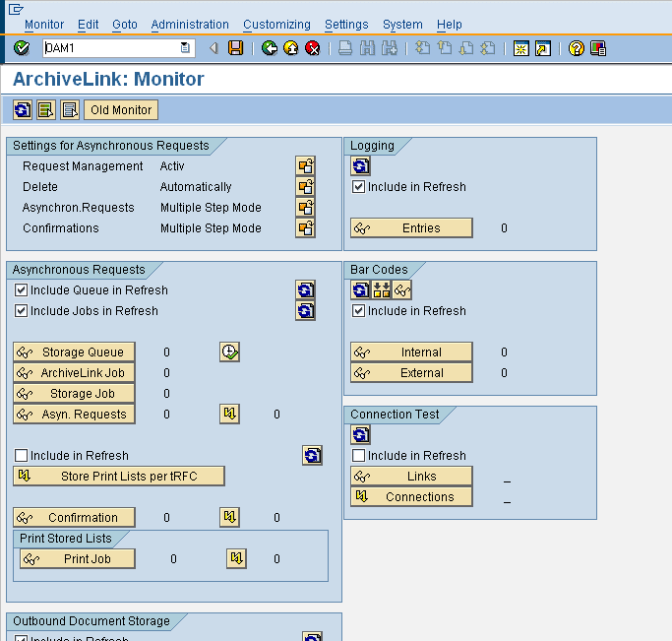The image size is (672, 641).
Task: Click the Bar Codes middle toolbar icon
Action: pyautogui.click(x=382, y=289)
